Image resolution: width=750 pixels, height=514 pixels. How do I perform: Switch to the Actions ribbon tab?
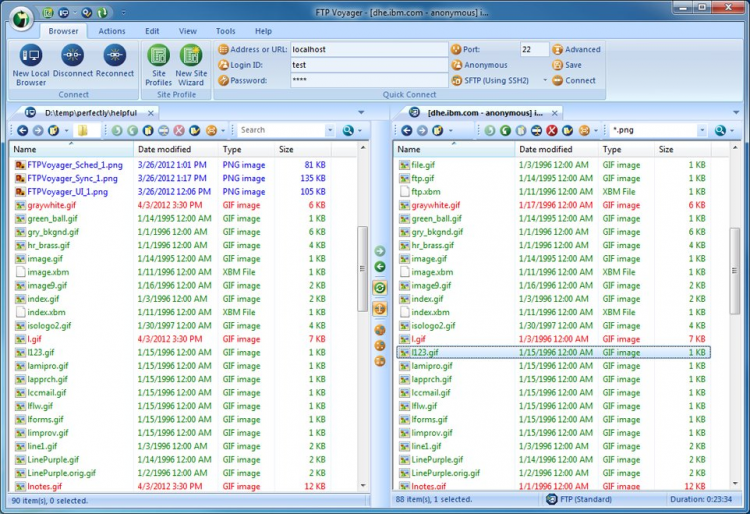tap(112, 31)
